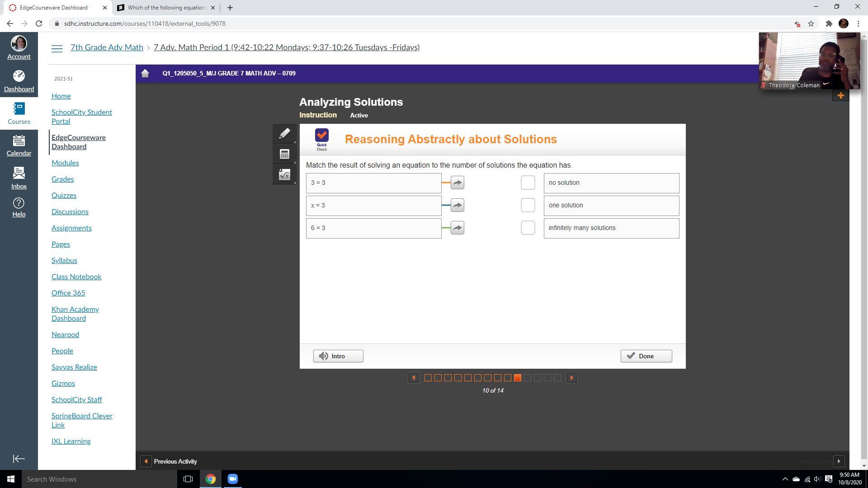Click the orange plus icon below video
868x488 pixels.
tap(840, 95)
